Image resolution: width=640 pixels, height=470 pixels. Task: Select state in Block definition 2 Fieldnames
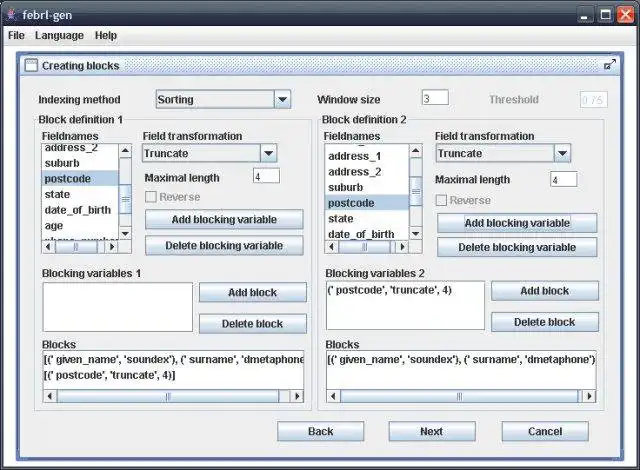(x=367, y=218)
